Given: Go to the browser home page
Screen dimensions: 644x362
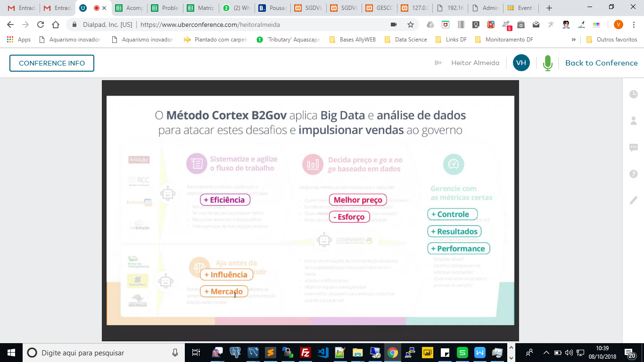Looking at the screenshot, I should 56,25.
